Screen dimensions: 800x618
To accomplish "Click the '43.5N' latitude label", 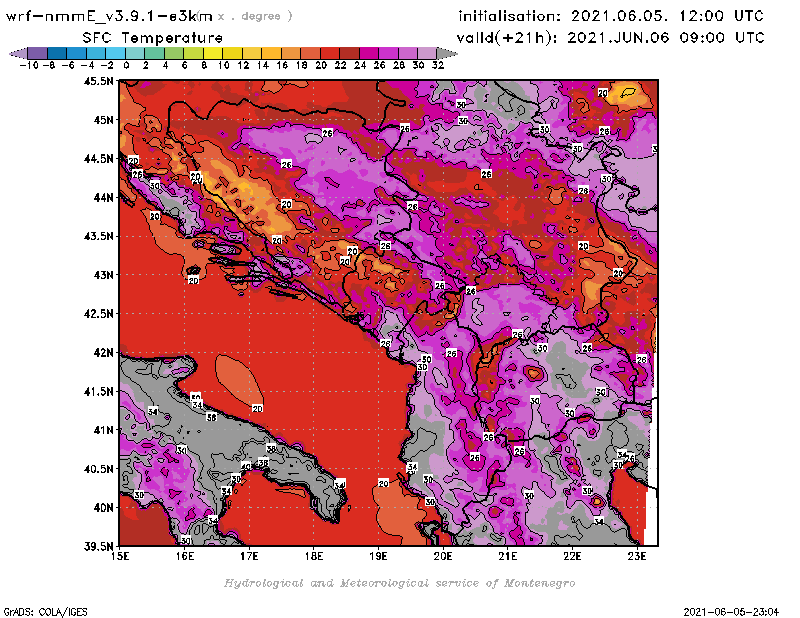I will click(99, 236).
